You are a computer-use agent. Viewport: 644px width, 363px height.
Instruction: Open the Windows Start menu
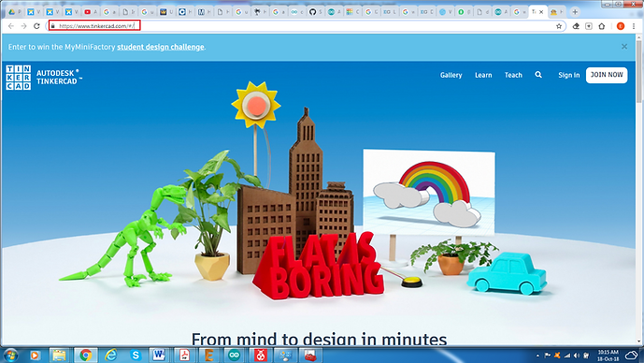click(10, 355)
